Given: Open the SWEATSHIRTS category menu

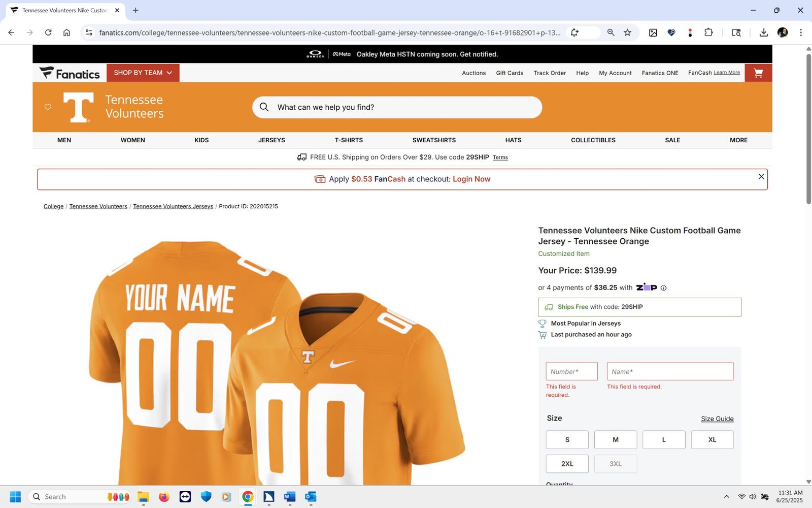Looking at the screenshot, I should 434,140.
